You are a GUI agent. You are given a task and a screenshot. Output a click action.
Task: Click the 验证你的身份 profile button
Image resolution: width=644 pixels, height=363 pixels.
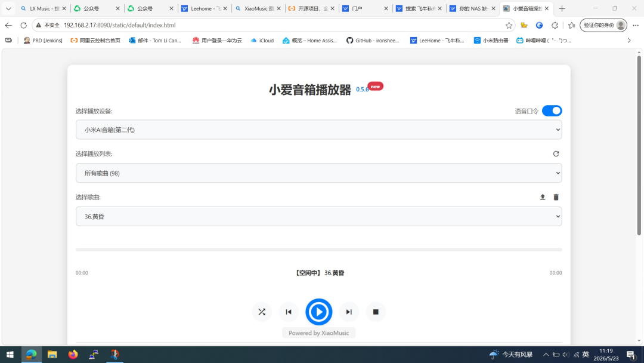click(x=603, y=25)
